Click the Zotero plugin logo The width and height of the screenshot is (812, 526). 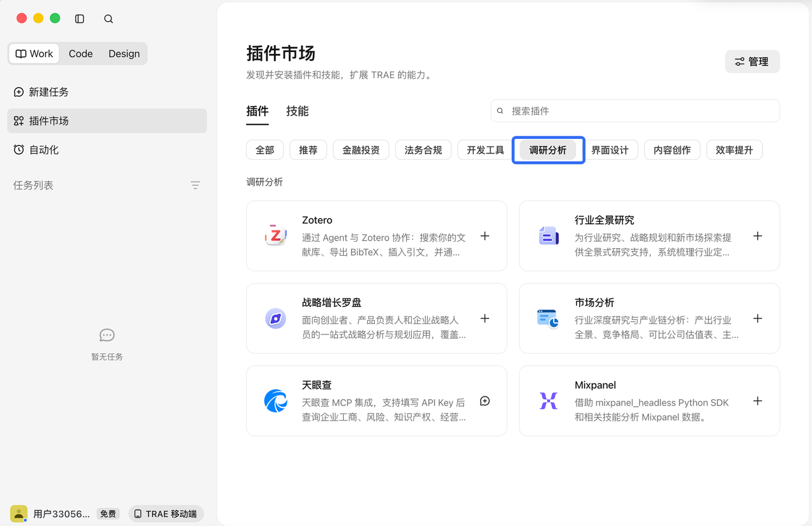point(276,236)
